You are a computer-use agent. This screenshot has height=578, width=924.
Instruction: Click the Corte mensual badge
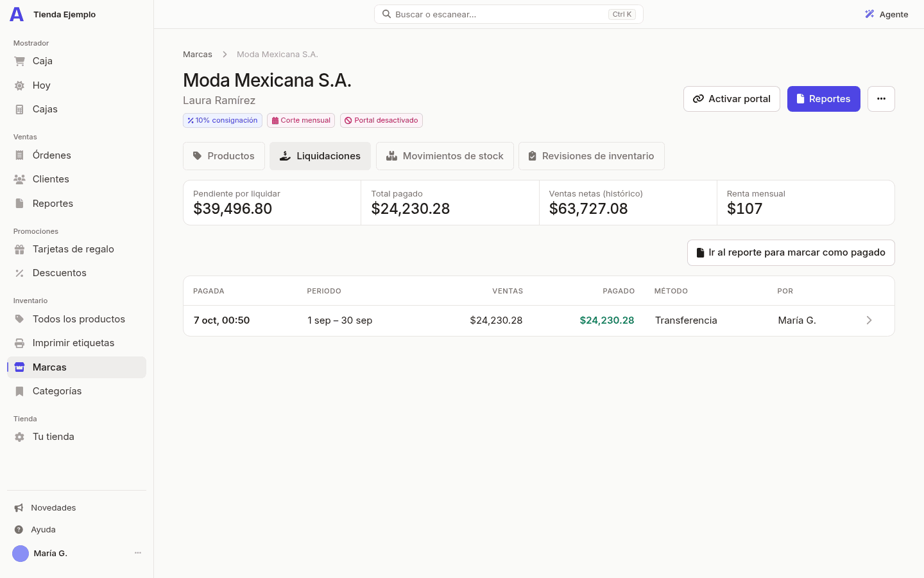(301, 120)
